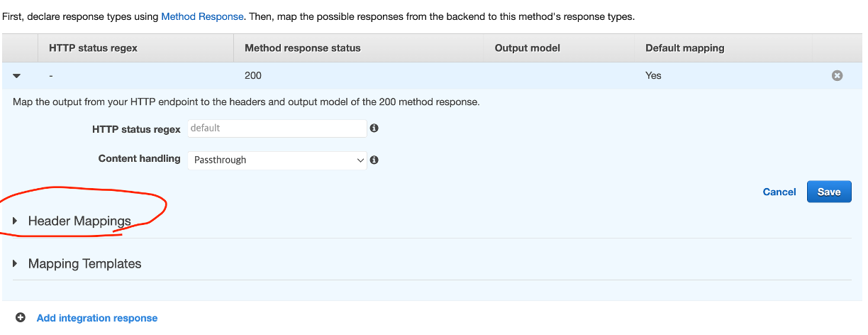Select the 200 status cell

click(253, 75)
